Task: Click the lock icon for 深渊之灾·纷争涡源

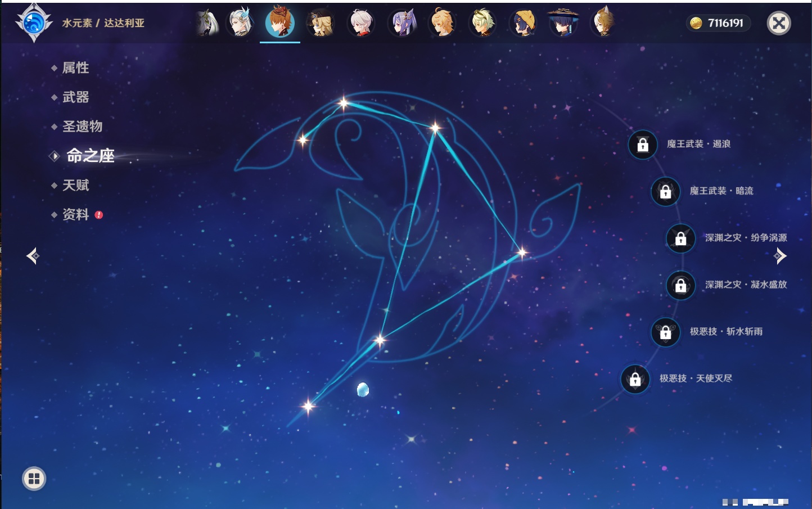Action: pos(681,238)
